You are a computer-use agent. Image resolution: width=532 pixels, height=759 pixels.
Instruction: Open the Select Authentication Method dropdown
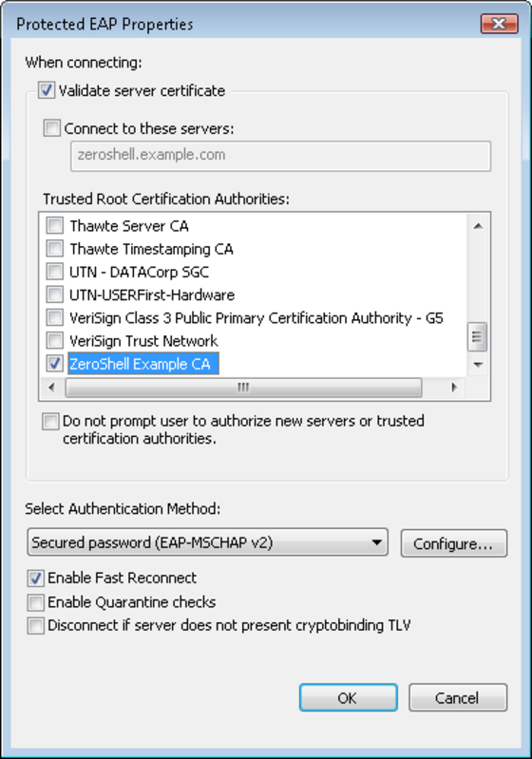(208, 542)
